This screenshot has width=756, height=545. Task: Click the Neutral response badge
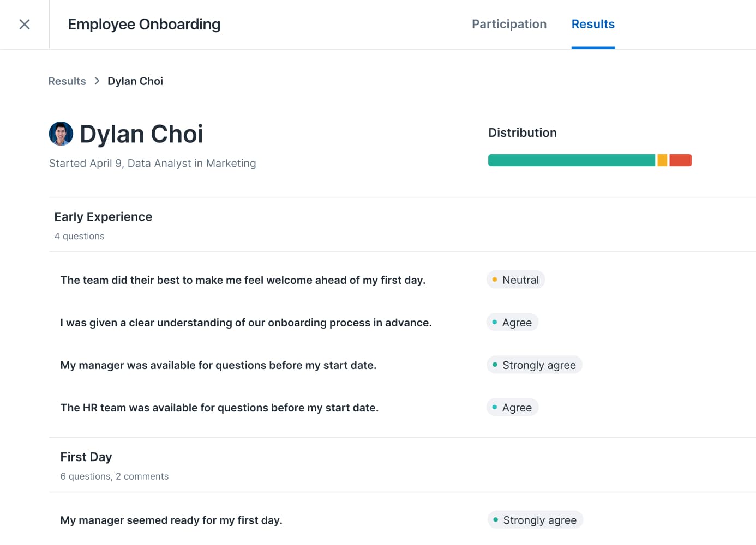(x=515, y=280)
